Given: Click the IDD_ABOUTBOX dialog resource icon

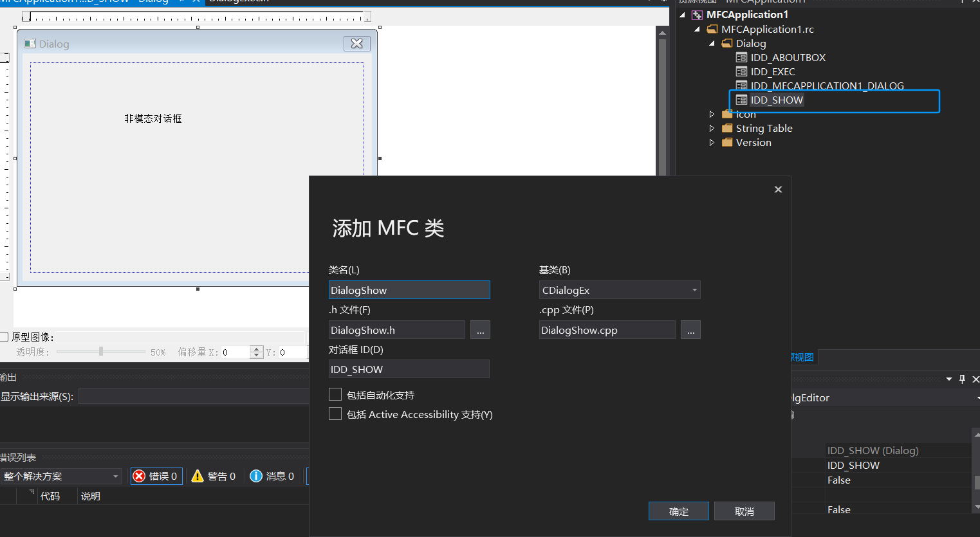Looking at the screenshot, I should tap(741, 57).
